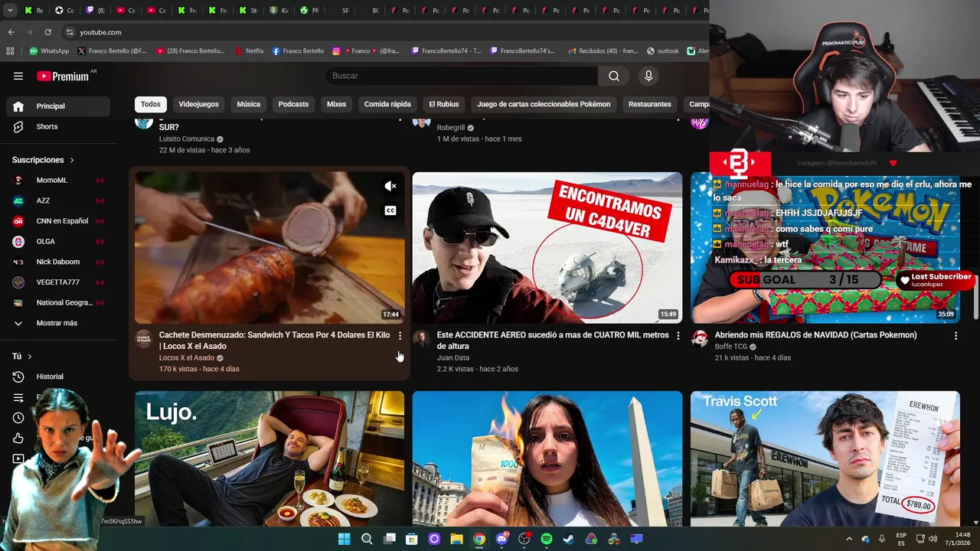Select the Restaurantes filter chip

(x=649, y=104)
